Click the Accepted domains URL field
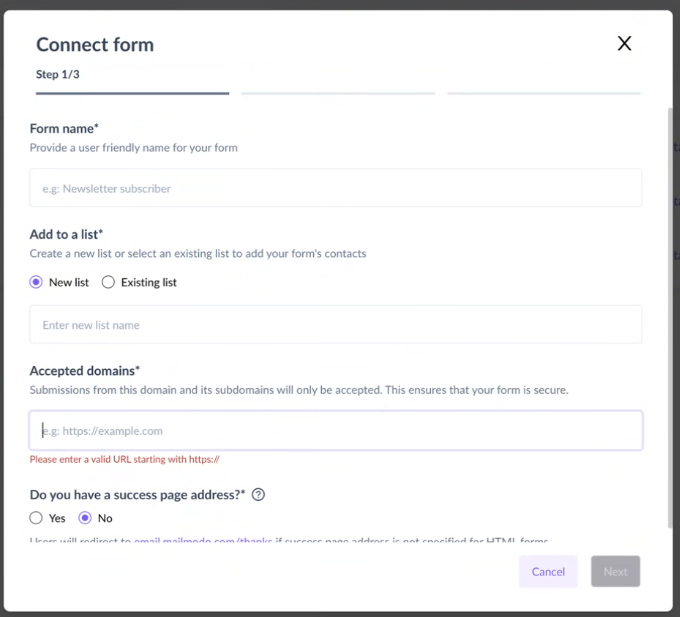680x617 pixels. [x=336, y=431]
